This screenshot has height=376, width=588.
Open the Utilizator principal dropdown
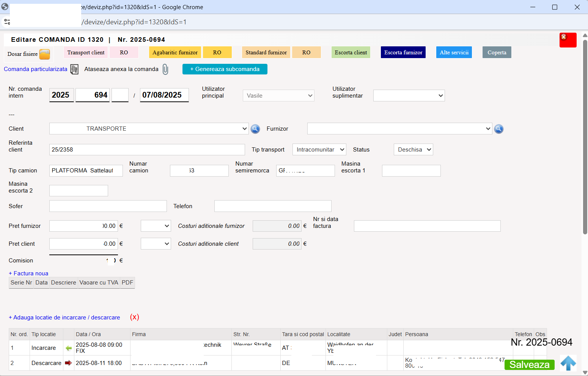tap(278, 96)
